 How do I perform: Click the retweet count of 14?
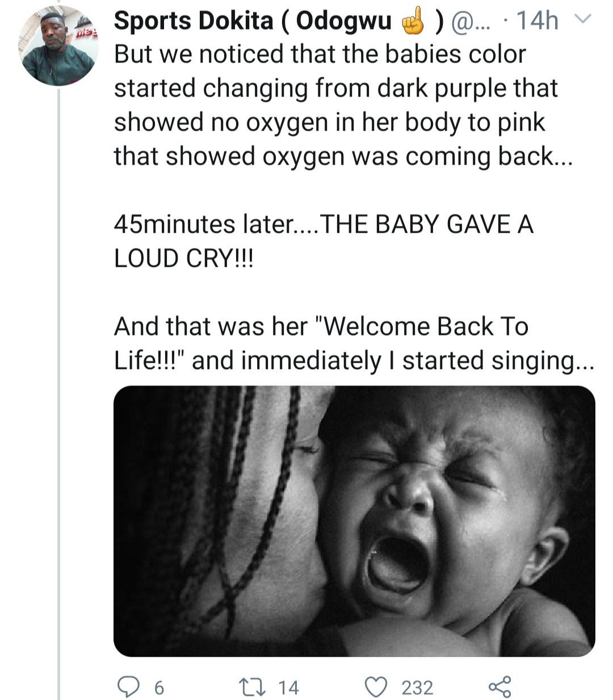click(288, 688)
